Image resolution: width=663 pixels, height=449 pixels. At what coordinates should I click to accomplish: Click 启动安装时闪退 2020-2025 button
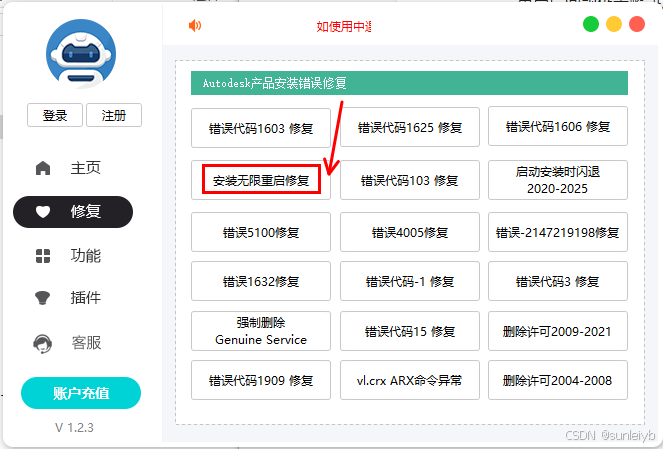558,180
